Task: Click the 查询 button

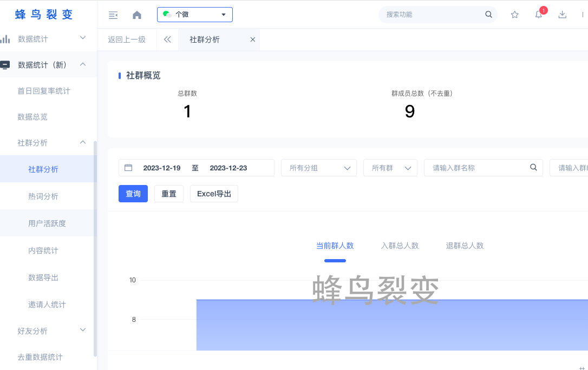Action: pyautogui.click(x=133, y=194)
